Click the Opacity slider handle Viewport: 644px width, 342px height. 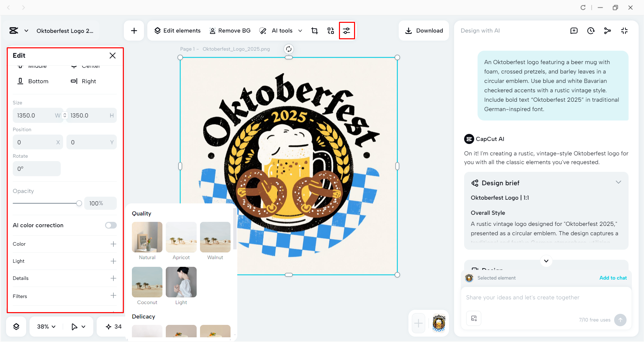tap(79, 203)
